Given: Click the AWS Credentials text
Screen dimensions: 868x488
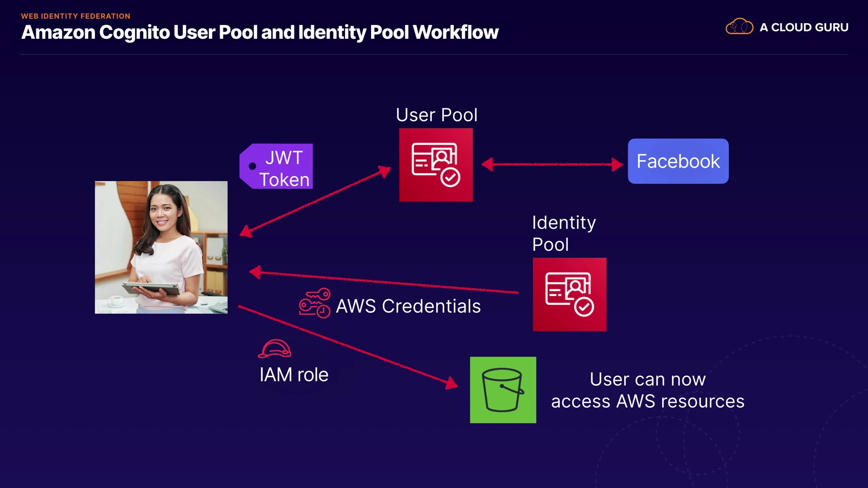Looking at the screenshot, I should [408, 306].
